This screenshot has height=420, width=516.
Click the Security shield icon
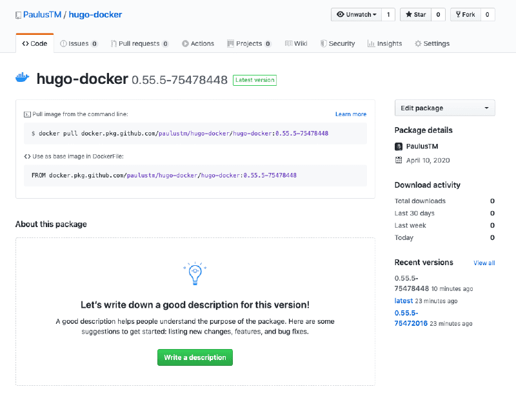(x=322, y=43)
